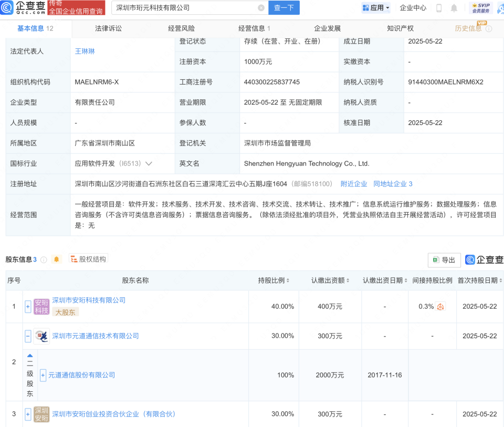
Task: Click the info icon beside 历史信息
Action: [x=489, y=29]
